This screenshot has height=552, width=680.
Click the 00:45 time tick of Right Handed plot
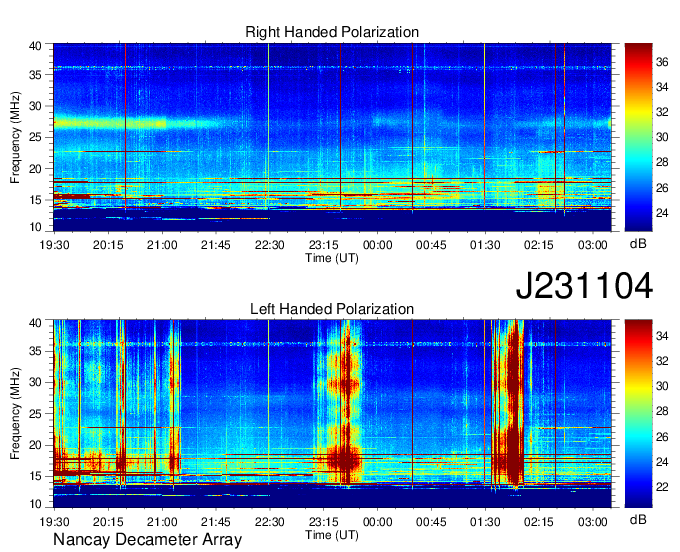pyautogui.click(x=431, y=245)
